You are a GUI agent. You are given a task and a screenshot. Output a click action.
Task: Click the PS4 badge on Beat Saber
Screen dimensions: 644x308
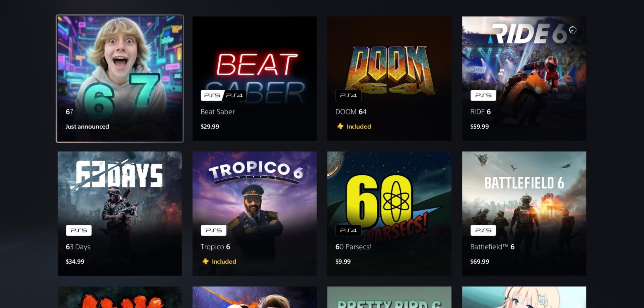234,95
